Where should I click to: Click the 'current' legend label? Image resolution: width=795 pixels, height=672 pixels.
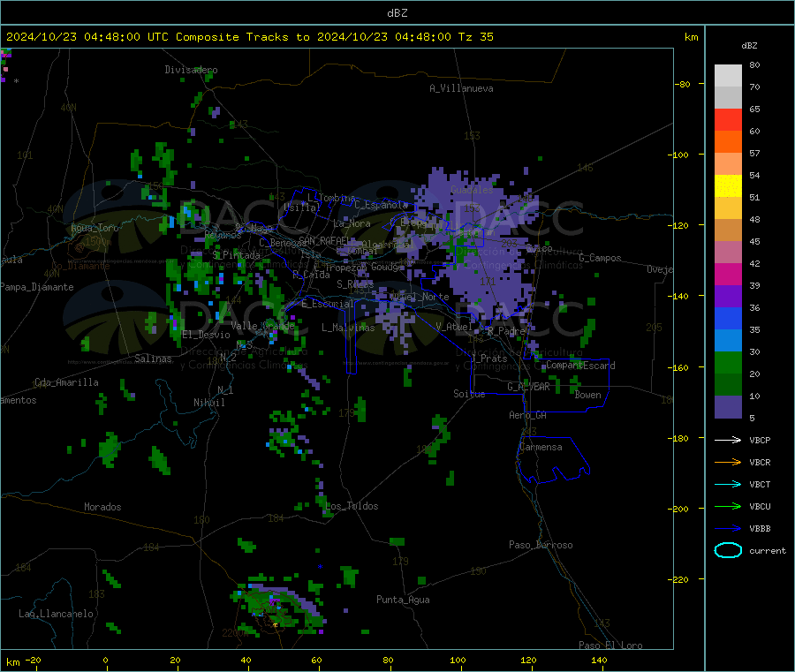pyautogui.click(x=767, y=550)
